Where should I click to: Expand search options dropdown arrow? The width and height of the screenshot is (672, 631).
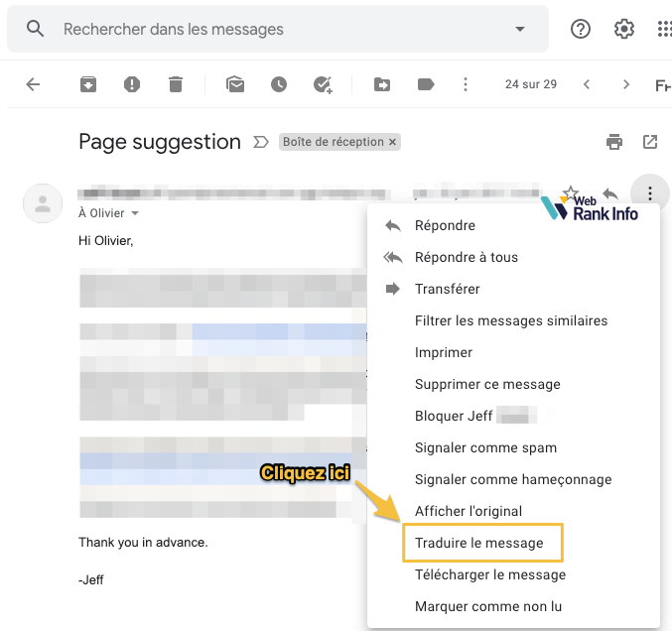coord(520,29)
